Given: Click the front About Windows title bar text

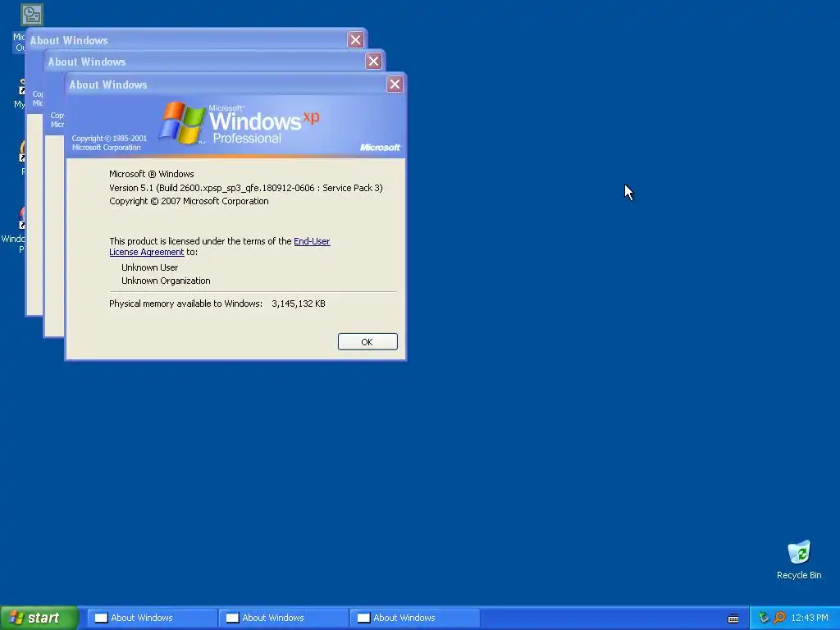Looking at the screenshot, I should point(108,84).
